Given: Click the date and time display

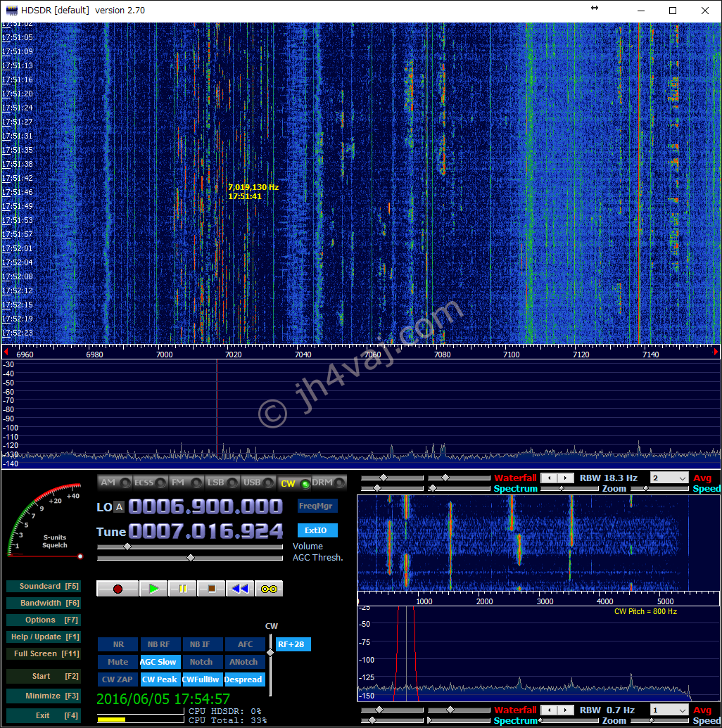Looking at the screenshot, I should 163,699.
